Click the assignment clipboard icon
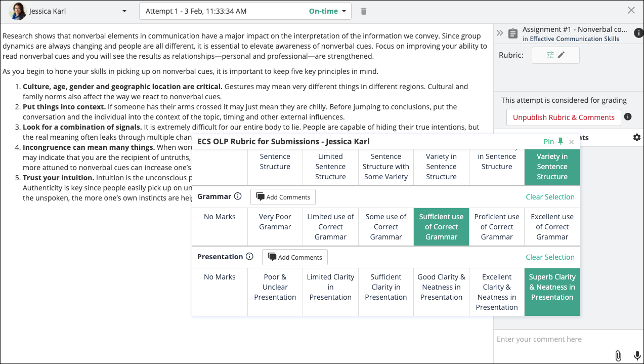Viewport: 644px width, 364px height. [x=513, y=33]
